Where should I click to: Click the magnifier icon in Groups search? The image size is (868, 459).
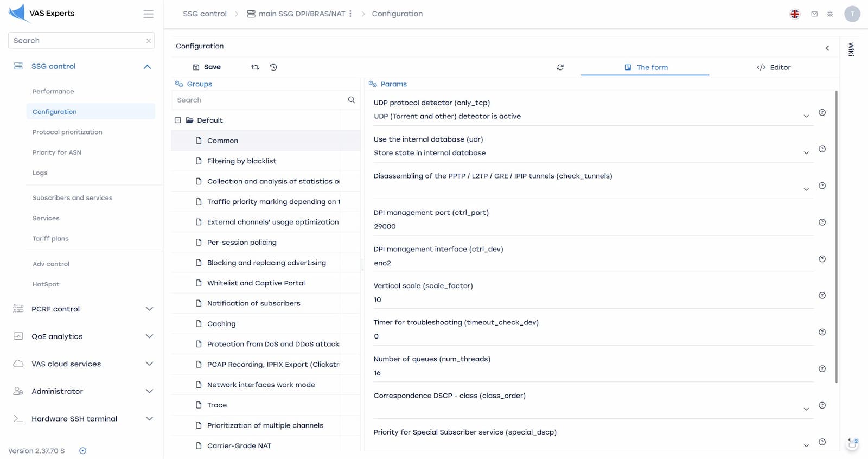pos(352,100)
